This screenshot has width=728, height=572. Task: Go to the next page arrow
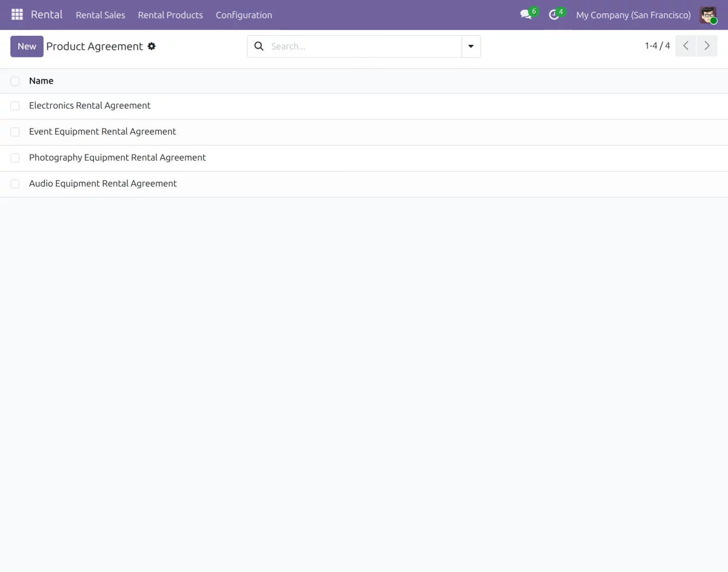click(x=707, y=46)
